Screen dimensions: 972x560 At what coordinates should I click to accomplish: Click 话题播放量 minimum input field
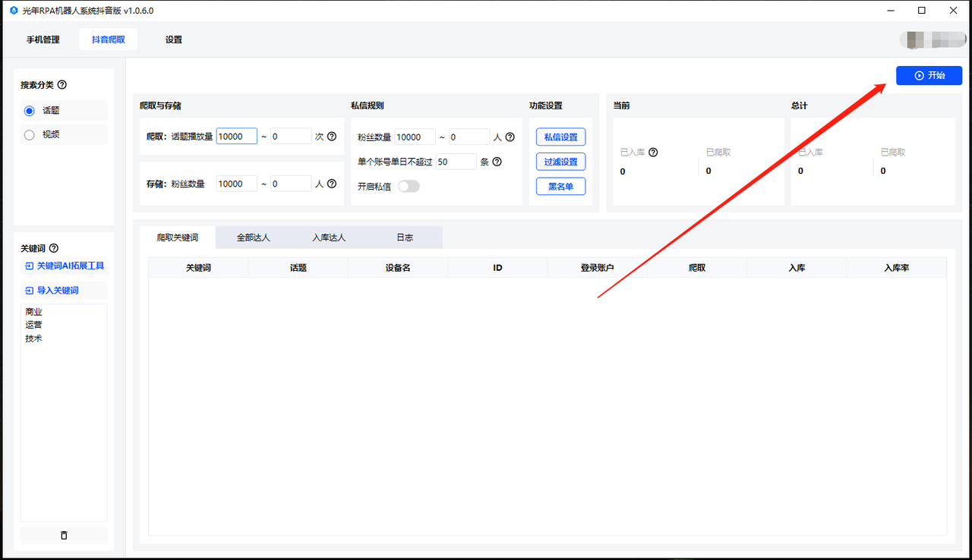point(236,137)
